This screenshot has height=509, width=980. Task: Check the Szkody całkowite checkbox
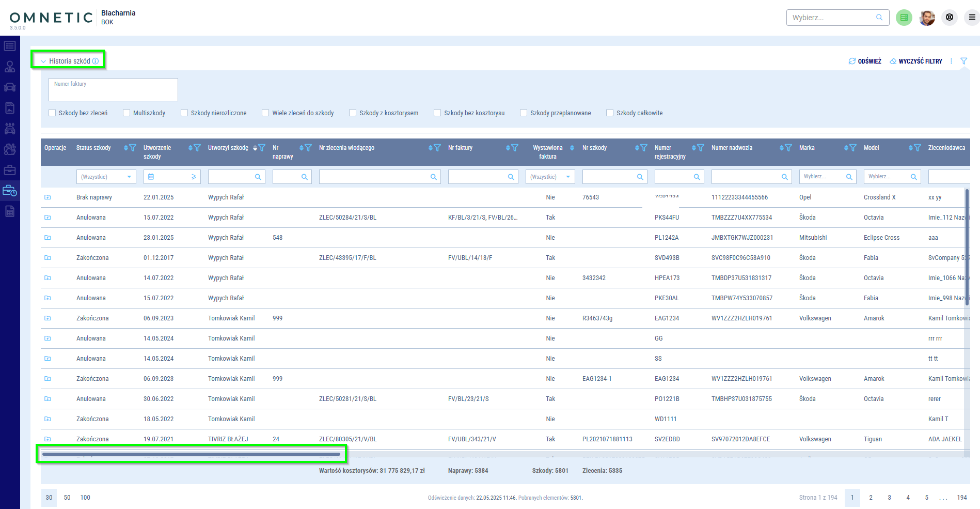pyautogui.click(x=610, y=113)
